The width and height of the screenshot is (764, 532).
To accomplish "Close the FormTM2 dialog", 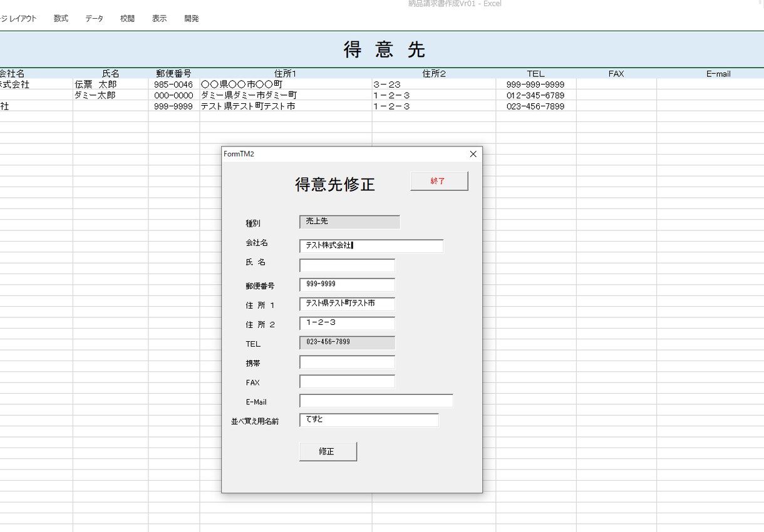I will click(473, 154).
